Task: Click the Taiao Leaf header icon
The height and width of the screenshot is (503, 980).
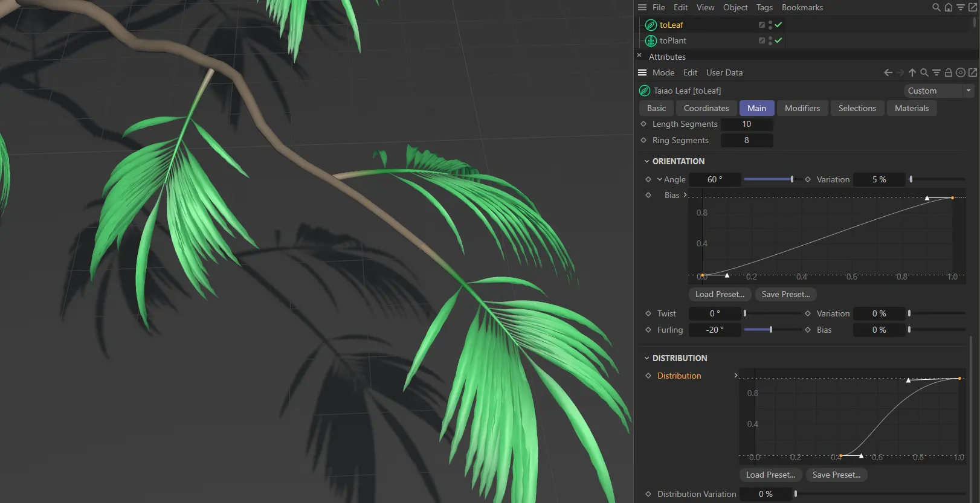Action: [x=645, y=91]
